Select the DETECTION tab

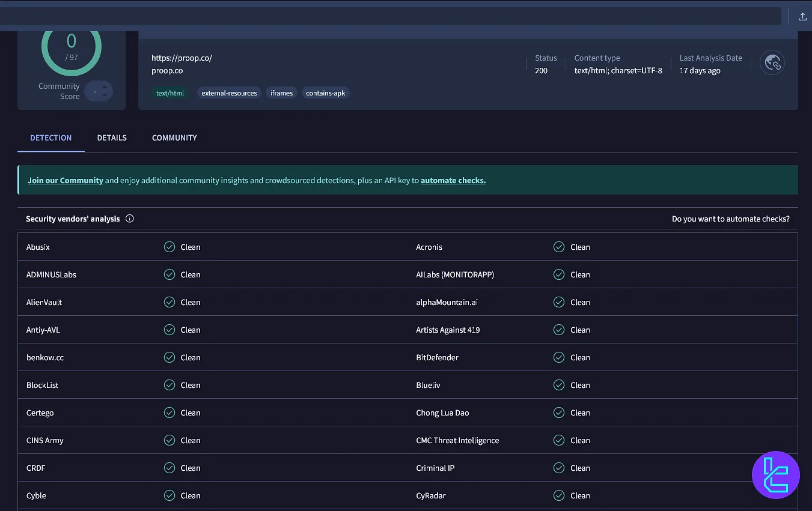click(x=50, y=138)
